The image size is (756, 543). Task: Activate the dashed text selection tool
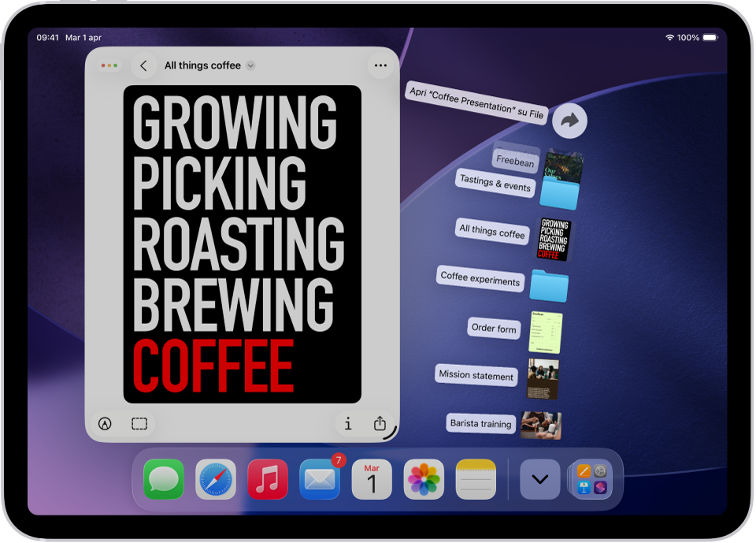click(x=139, y=424)
